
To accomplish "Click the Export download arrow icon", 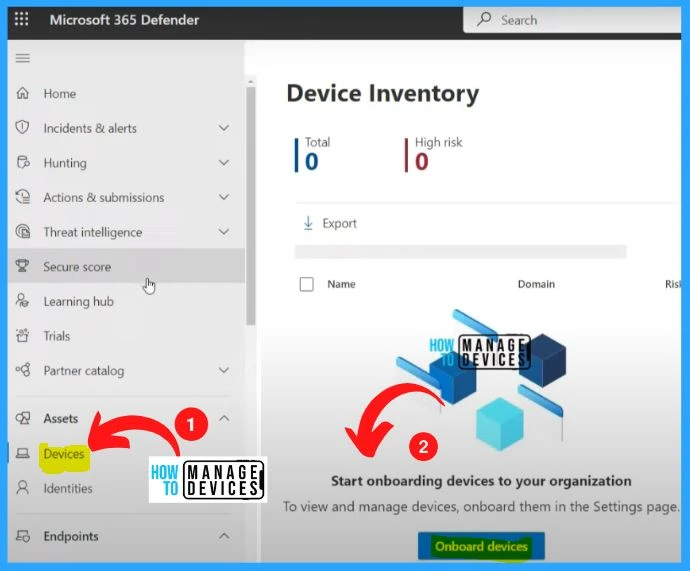I will tap(308, 223).
